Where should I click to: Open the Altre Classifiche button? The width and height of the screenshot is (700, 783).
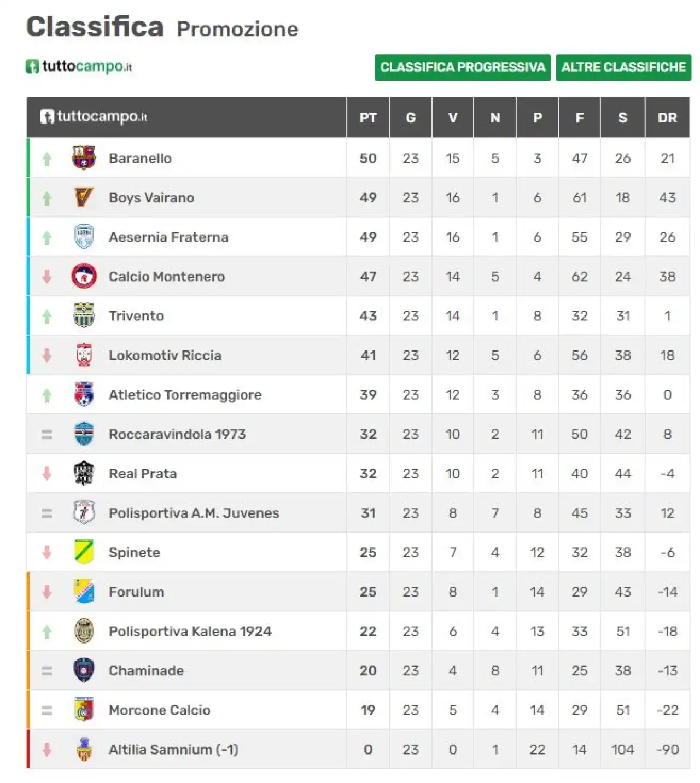click(623, 67)
